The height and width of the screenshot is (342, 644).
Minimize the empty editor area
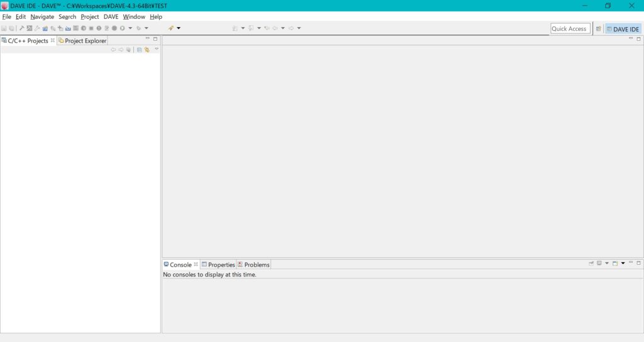[631, 38]
